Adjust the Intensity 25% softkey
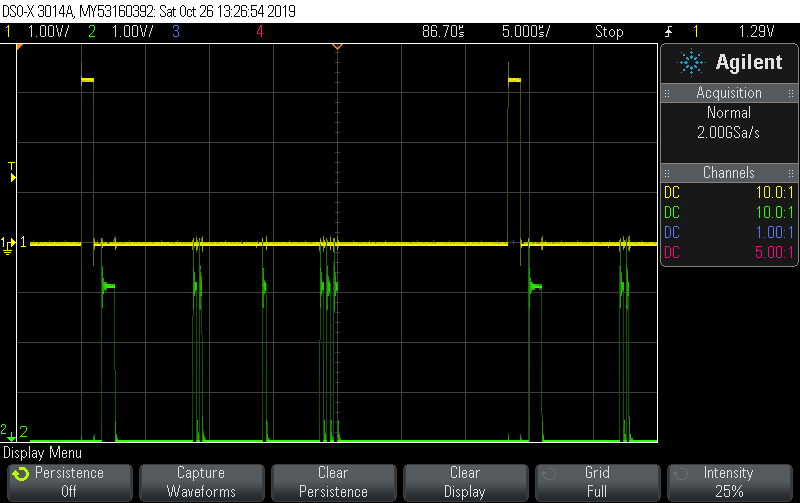Viewport: 800px width, 503px height. [730, 482]
